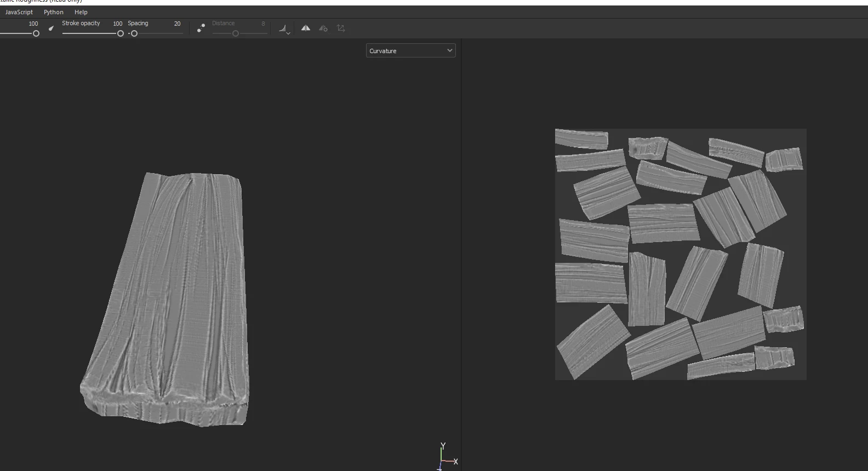This screenshot has width=868, height=471.
Task: Open the Curvature channel dropdown
Action: 411,50
